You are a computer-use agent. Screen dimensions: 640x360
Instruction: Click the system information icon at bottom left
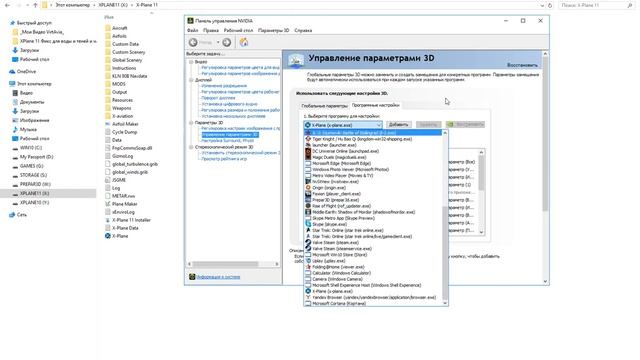click(192, 277)
